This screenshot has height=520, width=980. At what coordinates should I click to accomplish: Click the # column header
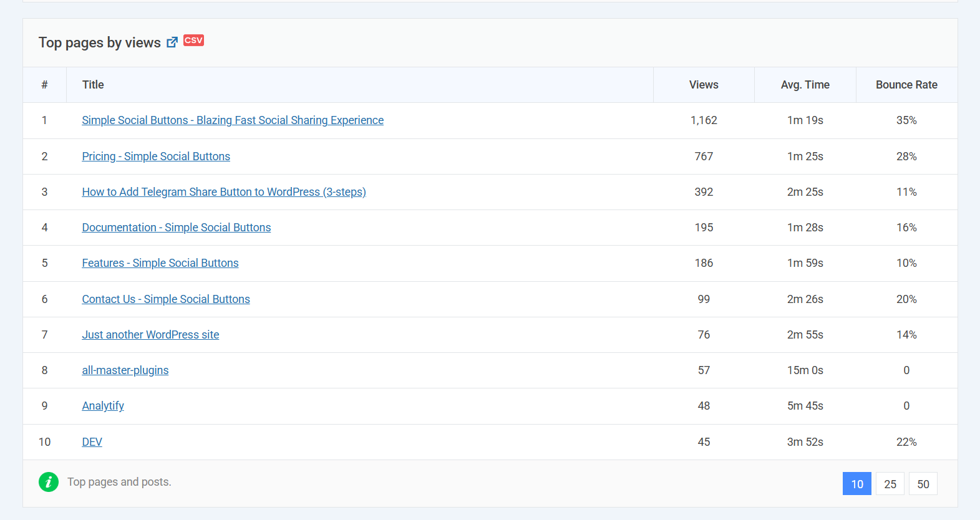click(x=44, y=85)
